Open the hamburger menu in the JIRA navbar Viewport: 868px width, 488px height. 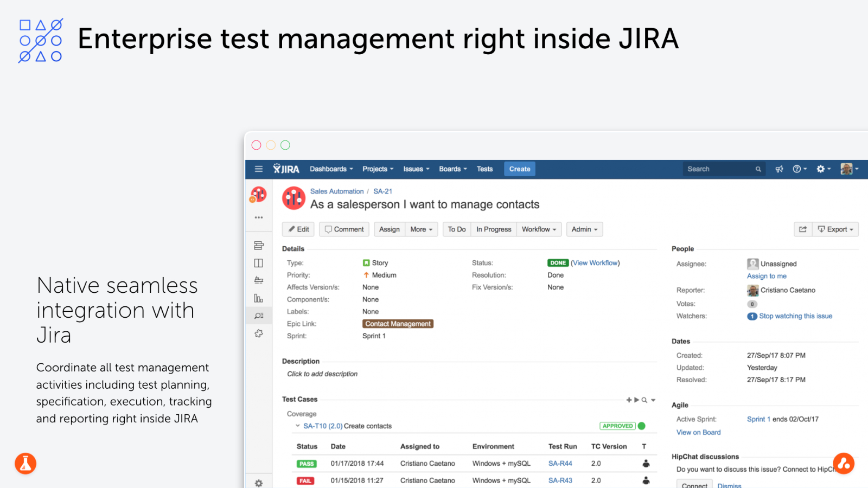point(259,169)
